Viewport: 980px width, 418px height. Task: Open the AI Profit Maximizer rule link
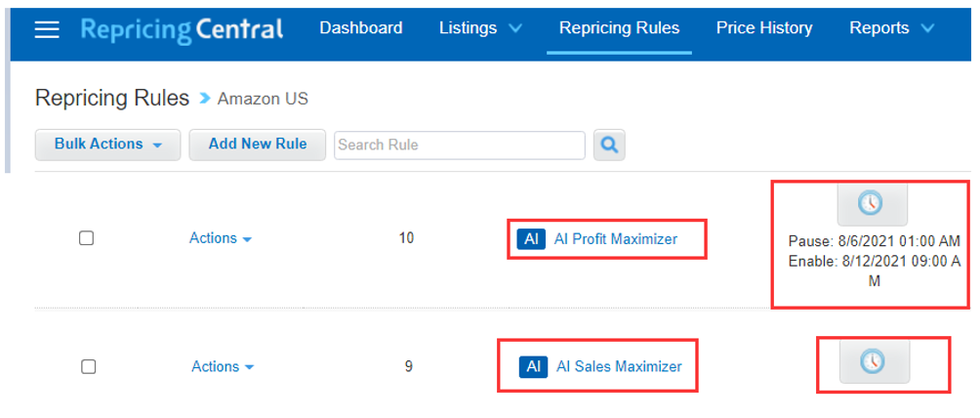(616, 238)
